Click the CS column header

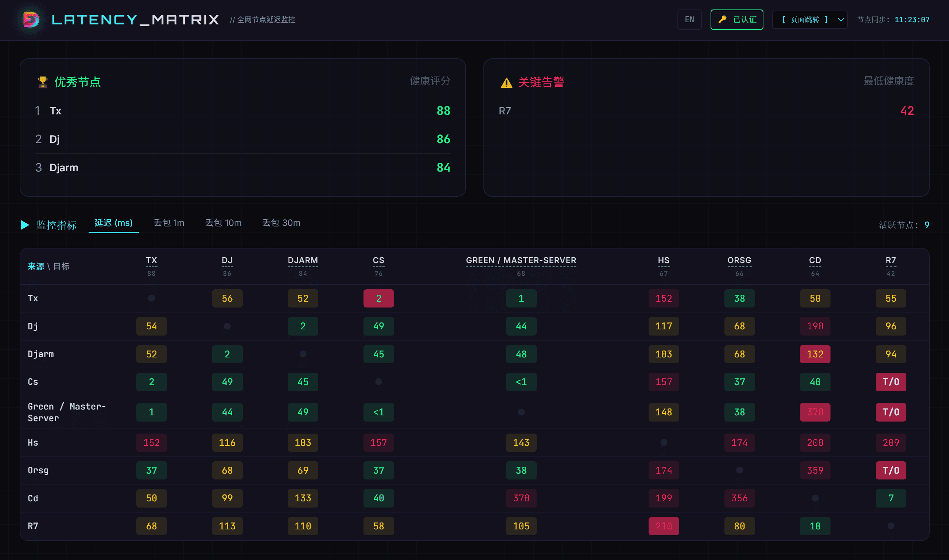(x=379, y=261)
